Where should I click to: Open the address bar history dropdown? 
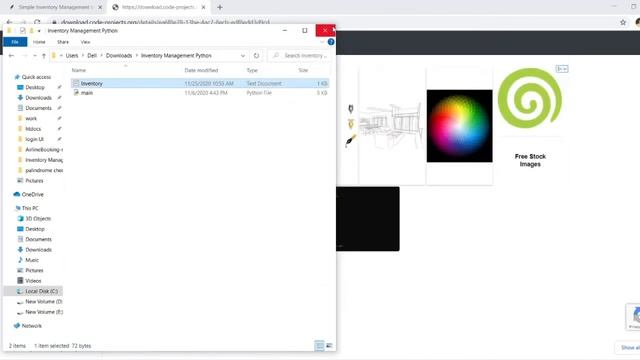pyautogui.click(x=243, y=56)
